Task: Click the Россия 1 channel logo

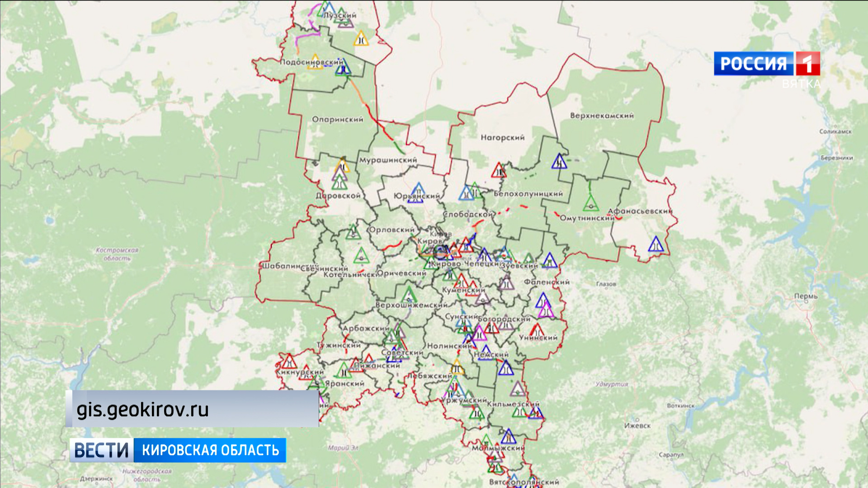Action: point(767,64)
